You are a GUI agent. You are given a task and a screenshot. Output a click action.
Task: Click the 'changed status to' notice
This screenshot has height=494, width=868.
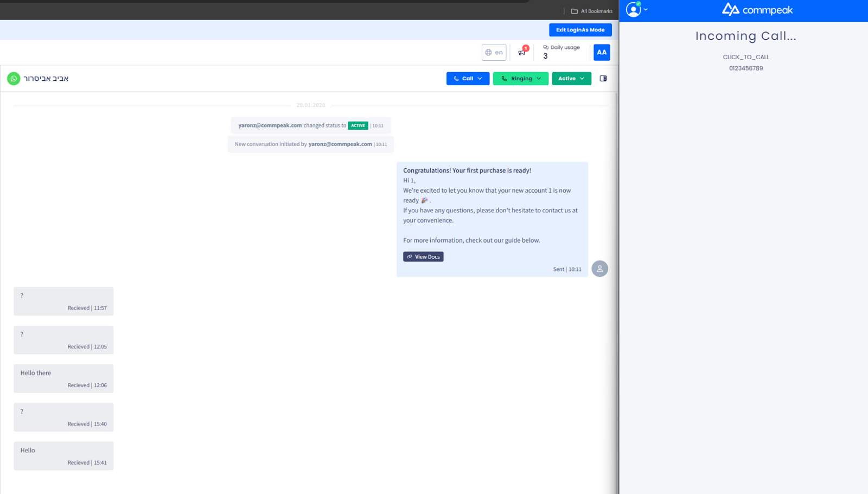[311, 125]
